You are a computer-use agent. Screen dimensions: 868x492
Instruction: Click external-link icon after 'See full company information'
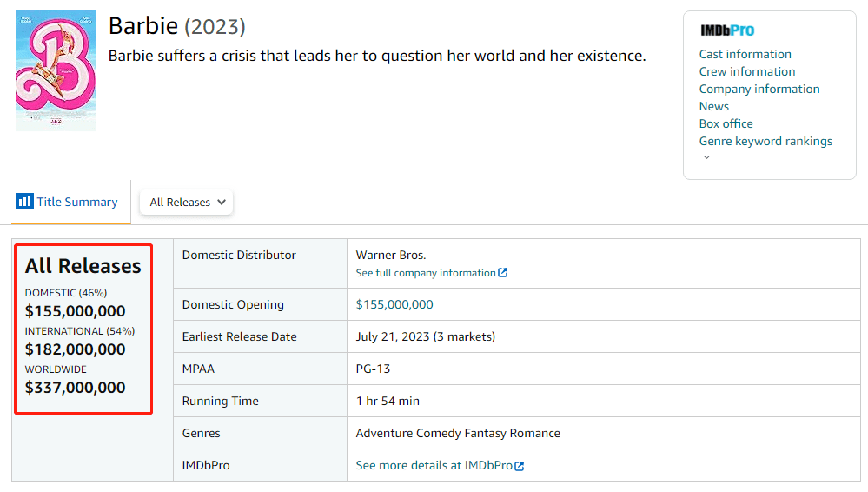pos(503,273)
